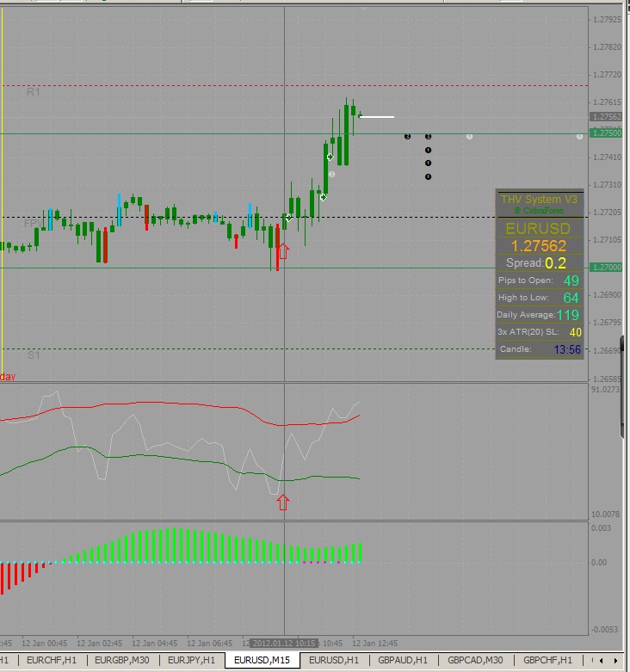Image resolution: width=630 pixels, height=672 pixels.
Task: Open the GBPAUD,H1 chart tab
Action: (403, 660)
